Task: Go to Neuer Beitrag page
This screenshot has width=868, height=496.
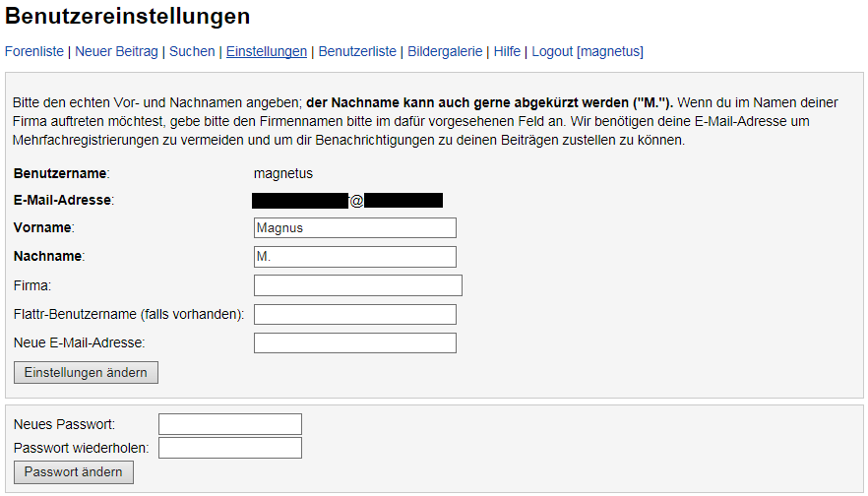Action: (116, 51)
